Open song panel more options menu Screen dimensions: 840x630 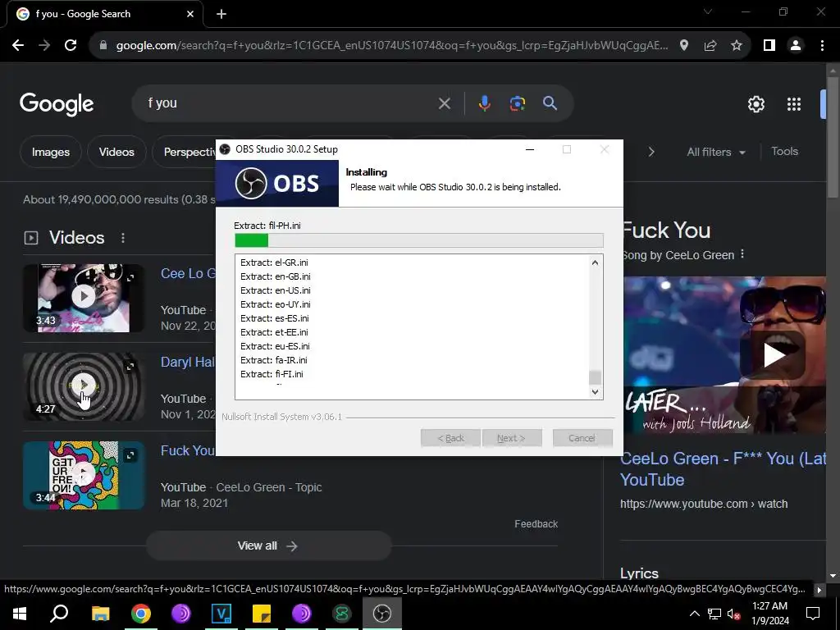(x=742, y=254)
